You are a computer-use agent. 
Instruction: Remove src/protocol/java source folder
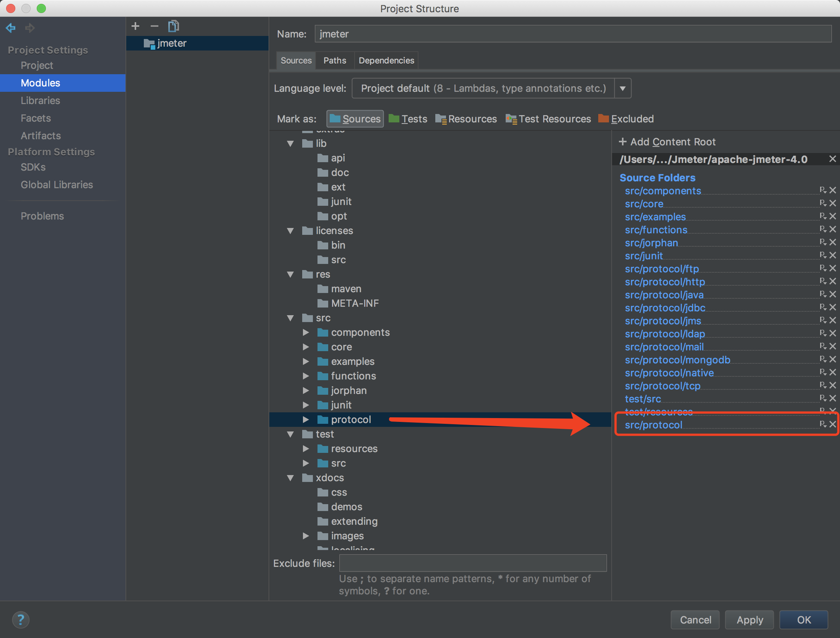pos(833,294)
